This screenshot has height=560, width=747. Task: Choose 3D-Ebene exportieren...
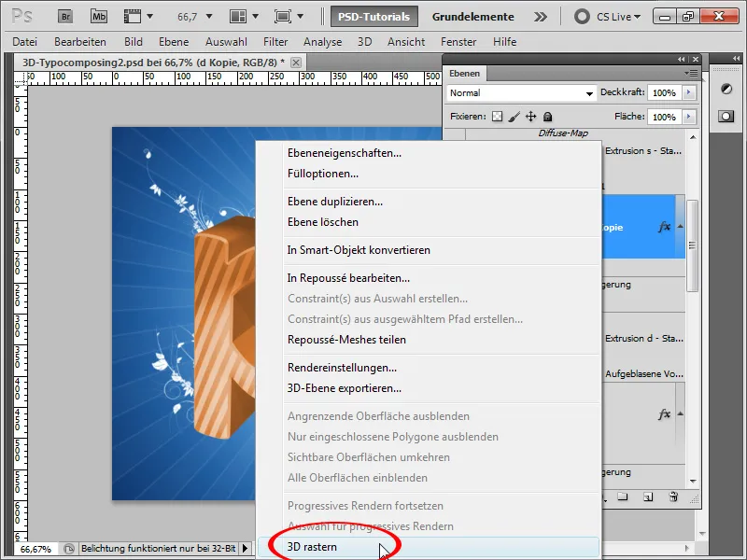344,388
